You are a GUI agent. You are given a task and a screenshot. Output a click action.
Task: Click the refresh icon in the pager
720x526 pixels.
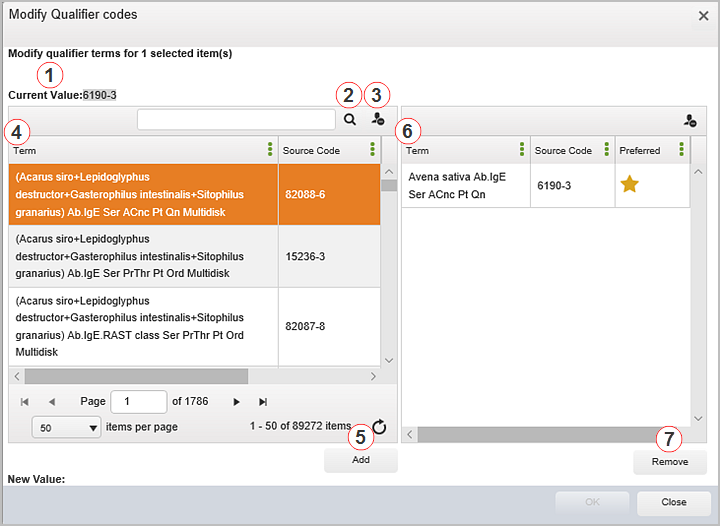(x=379, y=427)
